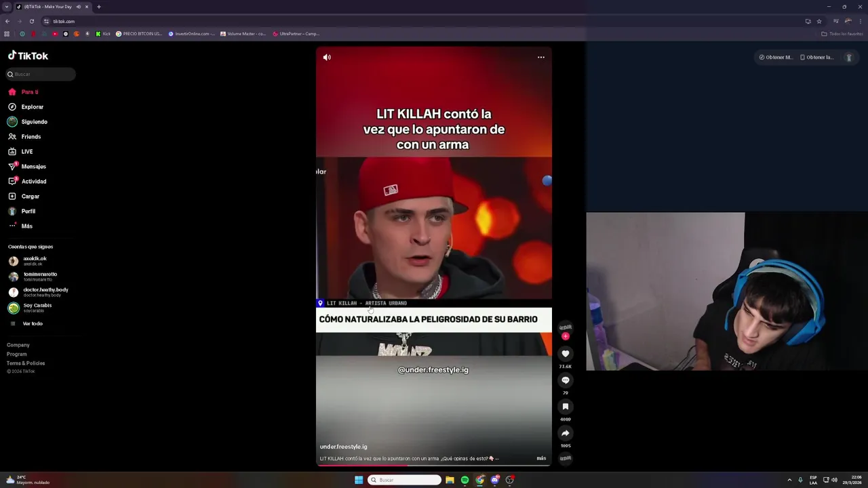Open the TikTok profile avatar menu
868x488 pixels.
pyautogui.click(x=848, y=57)
